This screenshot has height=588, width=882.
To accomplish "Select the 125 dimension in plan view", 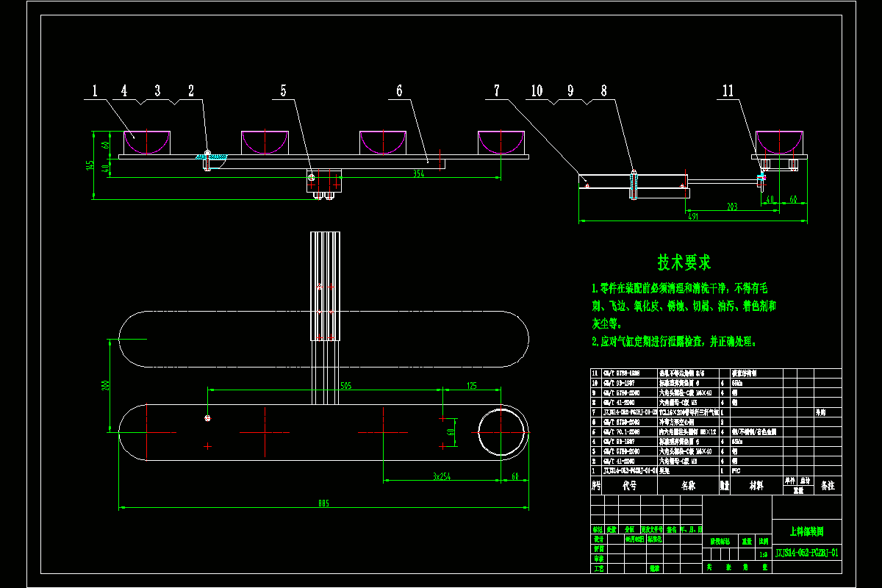I will (x=472, y=385).
